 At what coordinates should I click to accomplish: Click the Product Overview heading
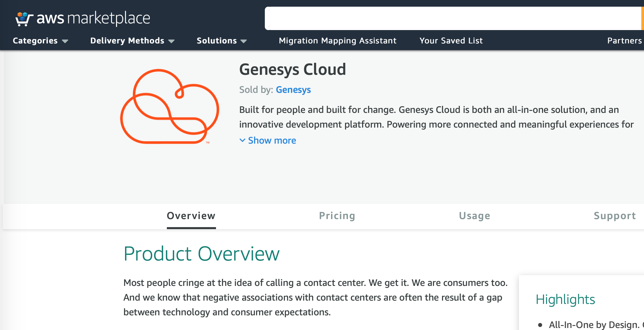tap(202, 254)
